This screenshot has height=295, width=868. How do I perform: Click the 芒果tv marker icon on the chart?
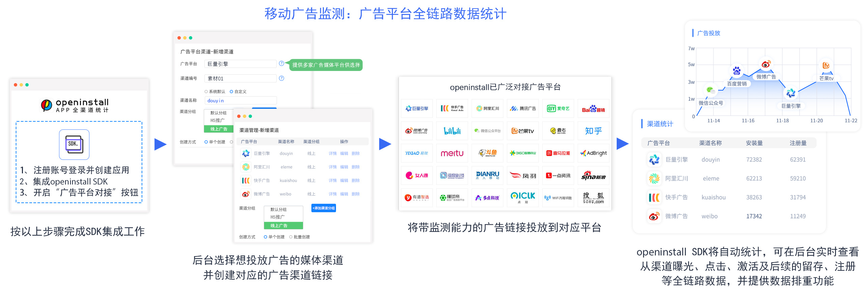[826, 66]
